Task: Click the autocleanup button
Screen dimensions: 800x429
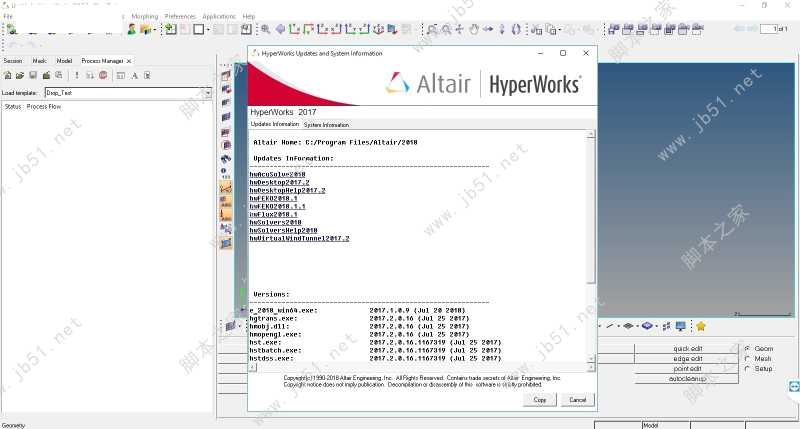Action: pyautogui.click(x=687, y=378)
